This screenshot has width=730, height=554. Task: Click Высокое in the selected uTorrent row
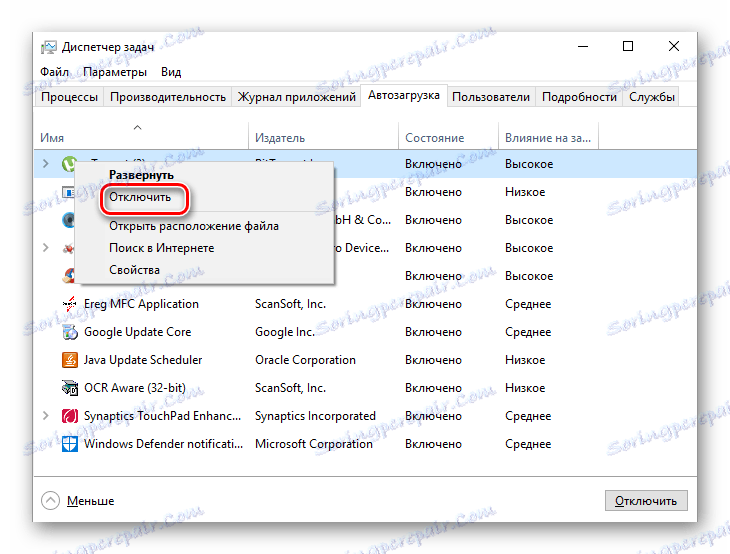(529, 164)
